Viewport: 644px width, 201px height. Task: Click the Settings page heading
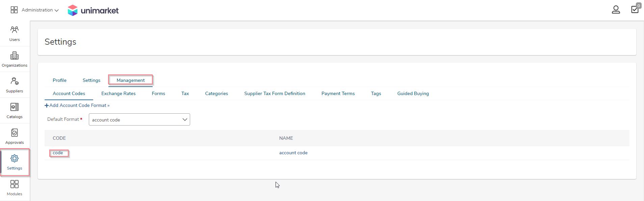click(x=60, y=42)
